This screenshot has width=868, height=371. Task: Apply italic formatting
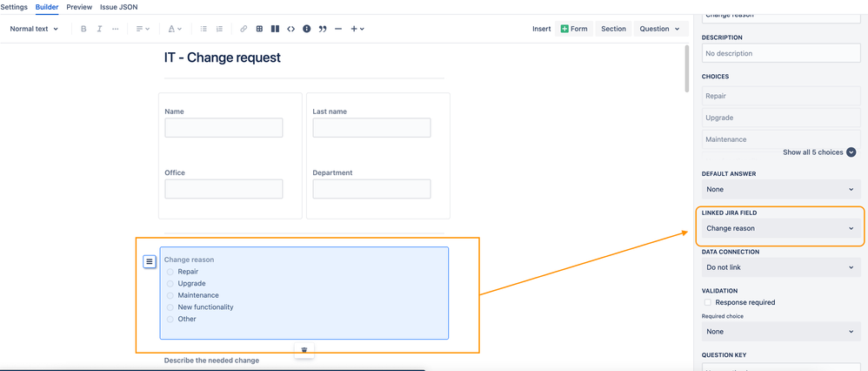click(x=100, y=29)
